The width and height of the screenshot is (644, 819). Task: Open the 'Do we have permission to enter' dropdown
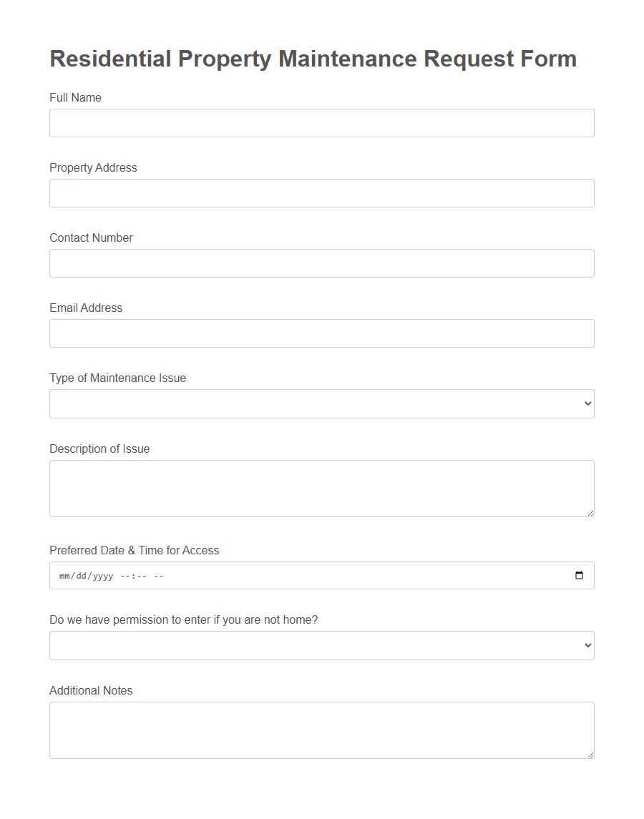pos(321,645)
